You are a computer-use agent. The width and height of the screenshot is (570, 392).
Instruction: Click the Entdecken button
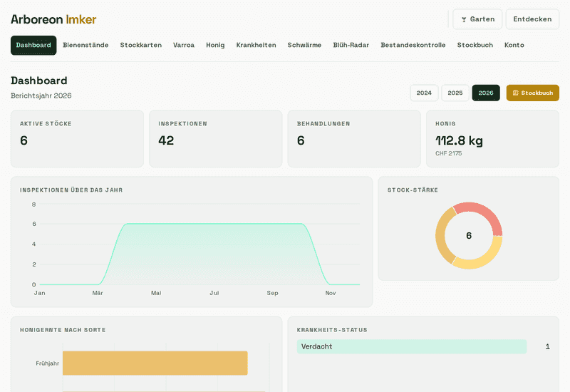[532, 19]
